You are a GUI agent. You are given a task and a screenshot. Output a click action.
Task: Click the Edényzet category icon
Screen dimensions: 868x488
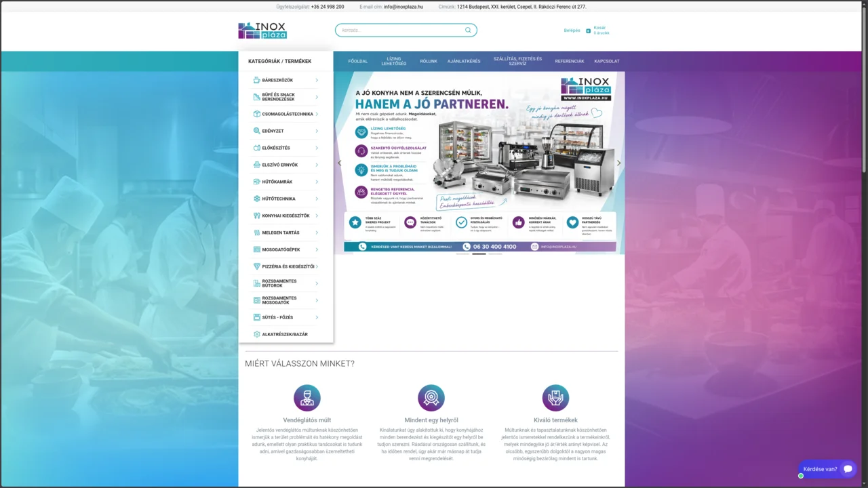click(x=256, y=131)
